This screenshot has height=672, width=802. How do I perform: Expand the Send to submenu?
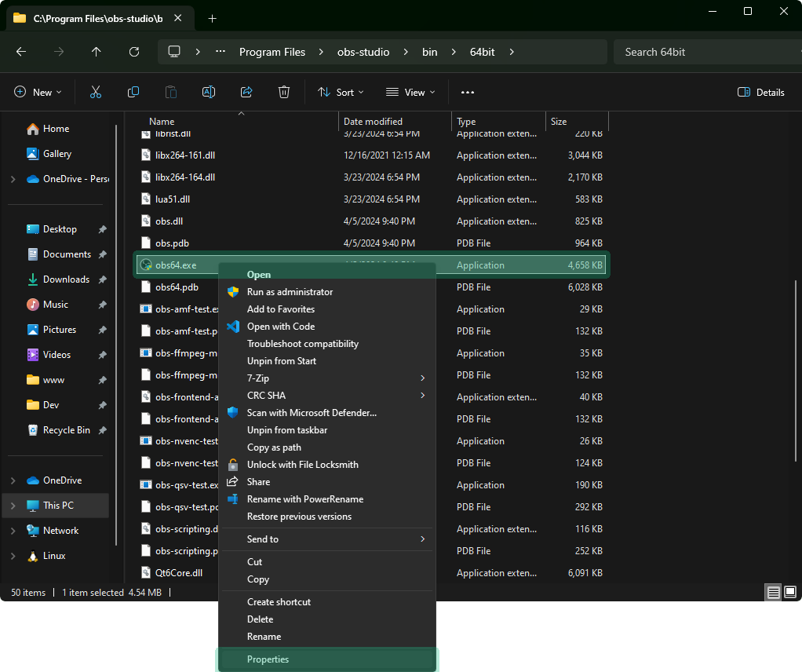point(327,539)
